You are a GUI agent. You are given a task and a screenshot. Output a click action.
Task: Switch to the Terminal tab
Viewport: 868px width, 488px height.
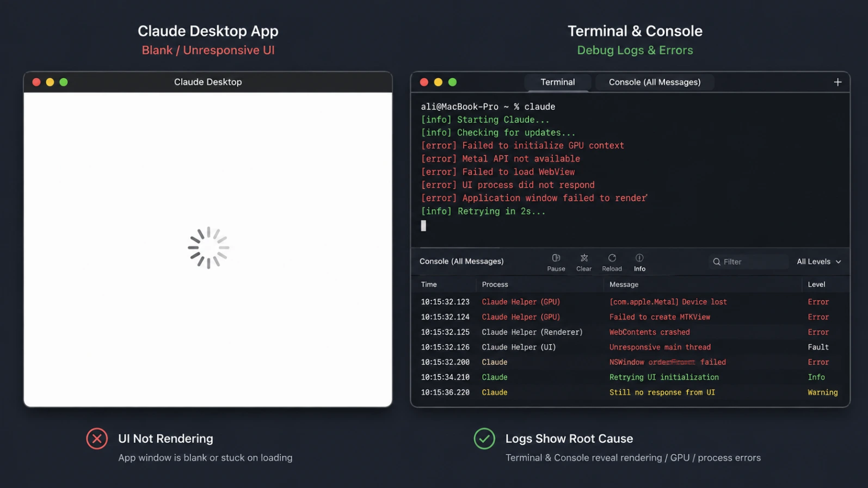coord(557,82)
